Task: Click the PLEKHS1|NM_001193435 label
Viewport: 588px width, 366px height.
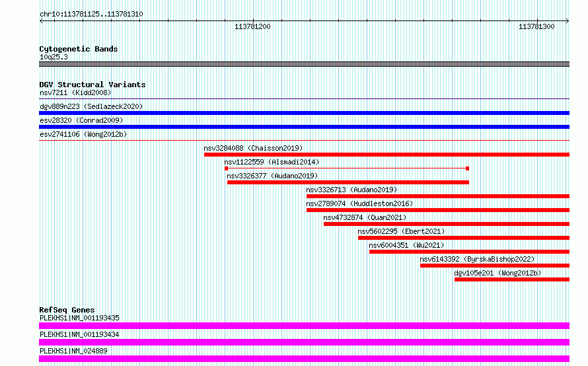Action: 79,318
